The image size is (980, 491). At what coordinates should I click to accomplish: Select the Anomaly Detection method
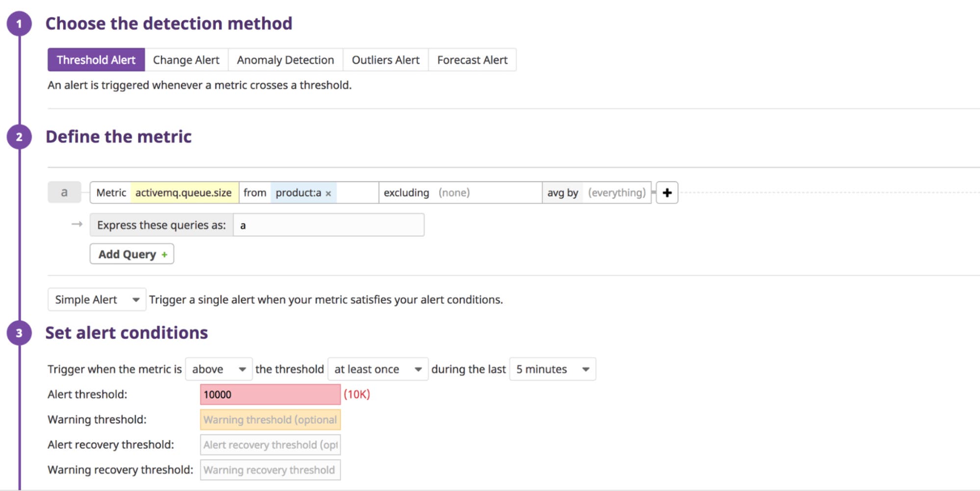[x=285, y=59]
